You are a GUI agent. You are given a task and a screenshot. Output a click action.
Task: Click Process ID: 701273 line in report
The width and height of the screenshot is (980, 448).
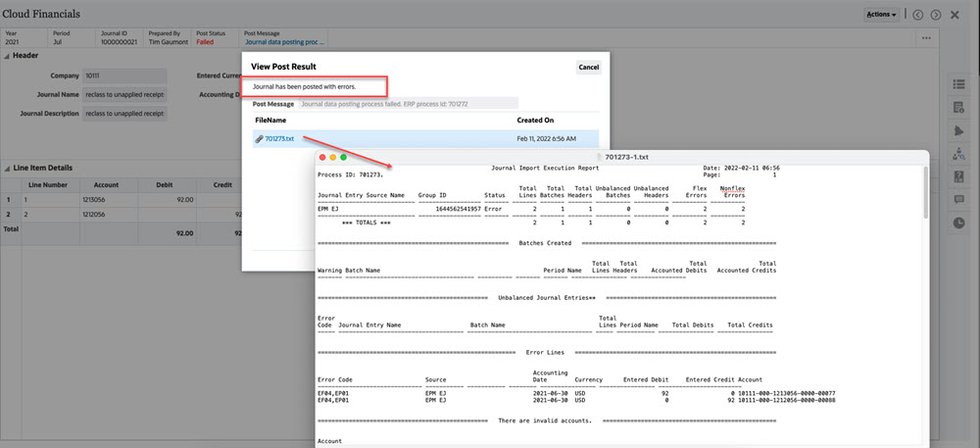pos(350,174)
